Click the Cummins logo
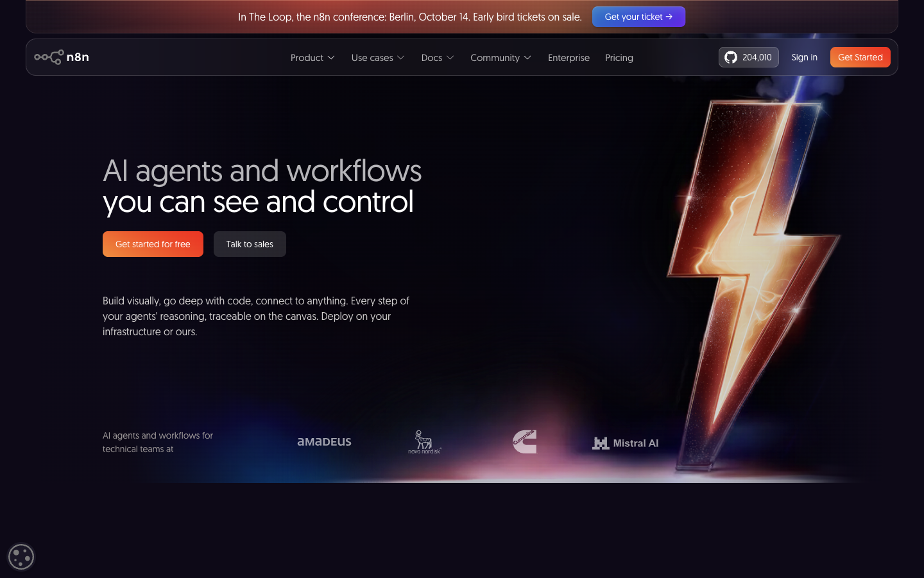 [x=524, y=442]
